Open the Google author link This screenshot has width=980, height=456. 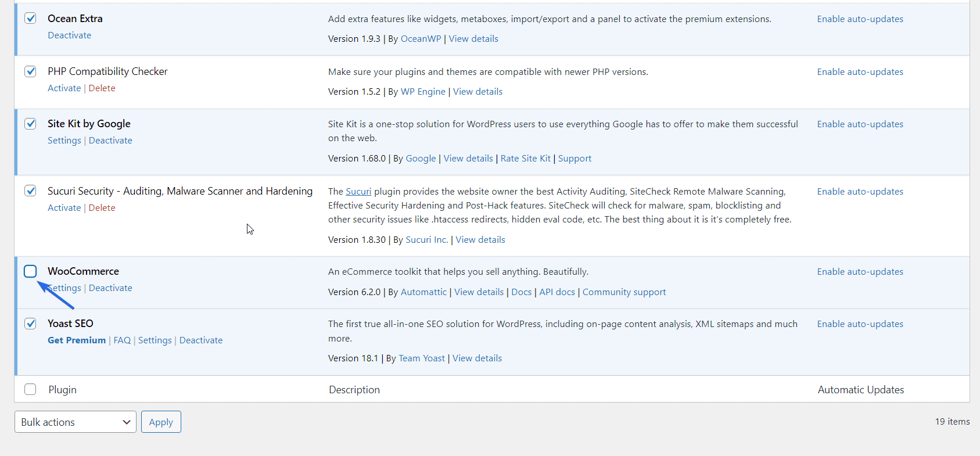point(421,159)
